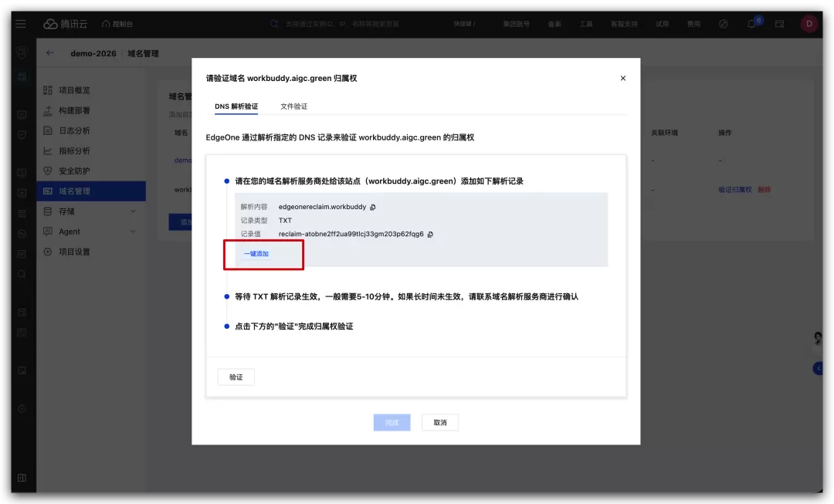Open 试用 menu in top bar
This screenshot has width=834, height=504.
tap(662, 24)
